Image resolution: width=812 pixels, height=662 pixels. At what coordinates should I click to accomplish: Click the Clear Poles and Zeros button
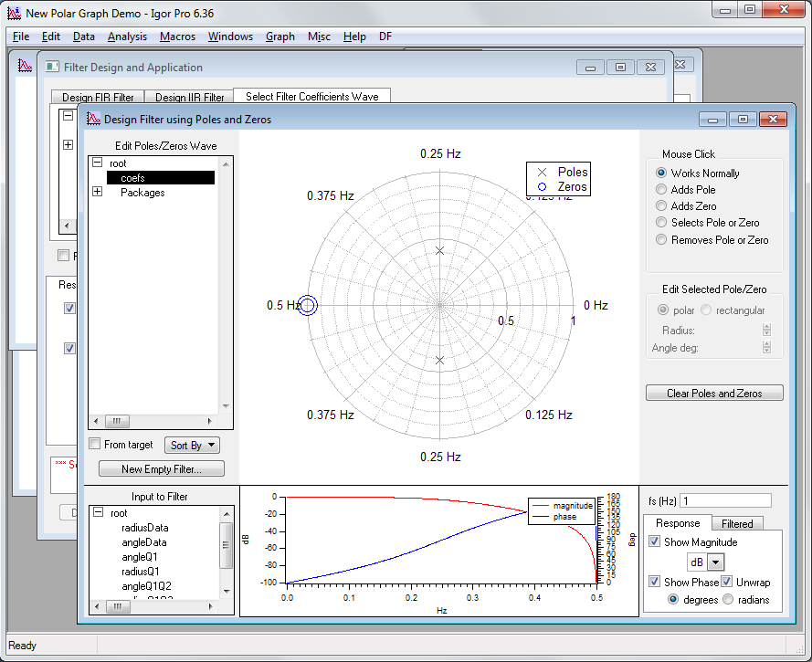tap(712, 393)
